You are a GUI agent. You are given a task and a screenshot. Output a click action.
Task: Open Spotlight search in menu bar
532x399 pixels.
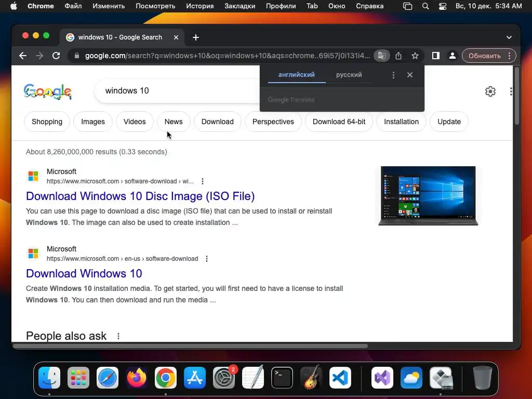(425, 6)
